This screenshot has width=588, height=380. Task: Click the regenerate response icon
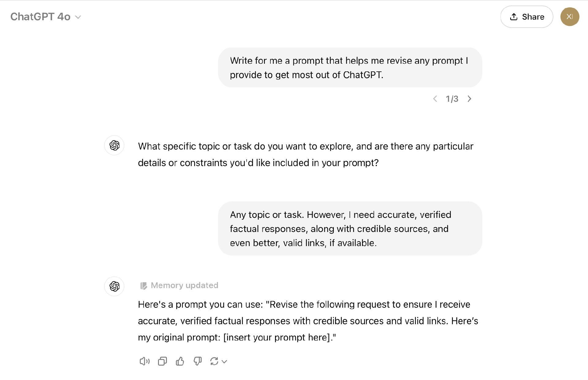click(214, 361)
